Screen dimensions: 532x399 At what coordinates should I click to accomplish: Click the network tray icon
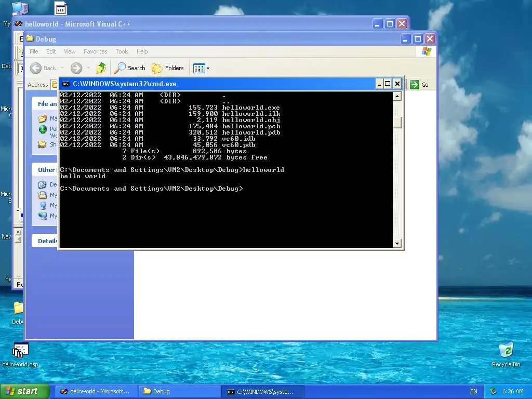click(x=494, y=391)
